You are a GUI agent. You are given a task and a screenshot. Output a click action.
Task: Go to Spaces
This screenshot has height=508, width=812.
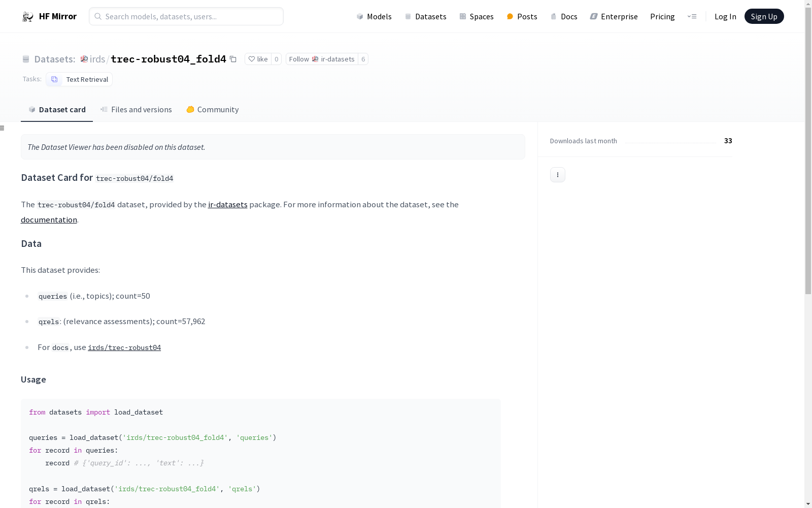[477, 16]
